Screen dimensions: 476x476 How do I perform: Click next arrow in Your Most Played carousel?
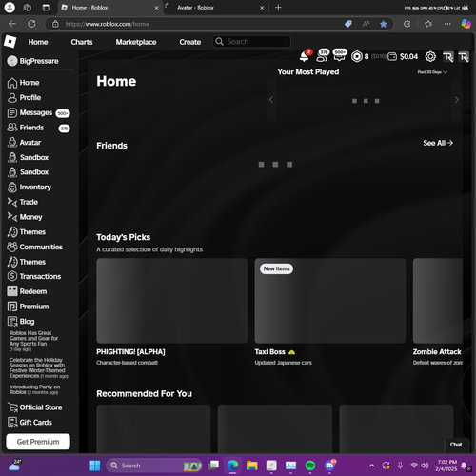[x=456, y=100]
